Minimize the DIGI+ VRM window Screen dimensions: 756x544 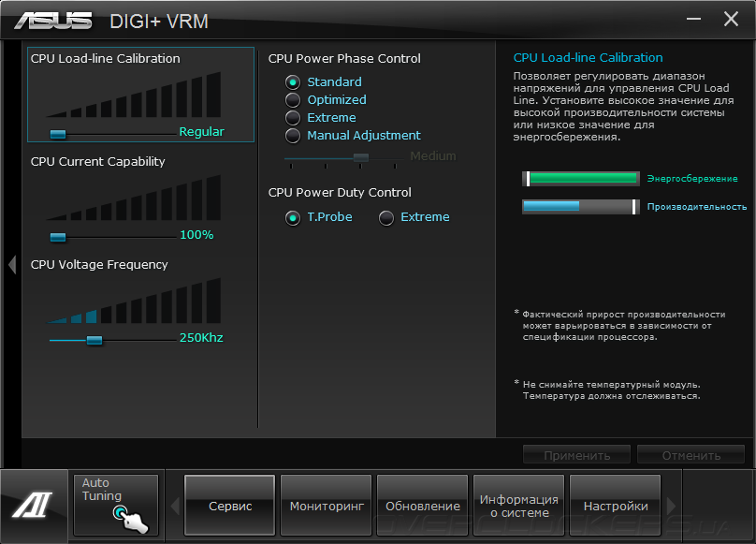693,20
